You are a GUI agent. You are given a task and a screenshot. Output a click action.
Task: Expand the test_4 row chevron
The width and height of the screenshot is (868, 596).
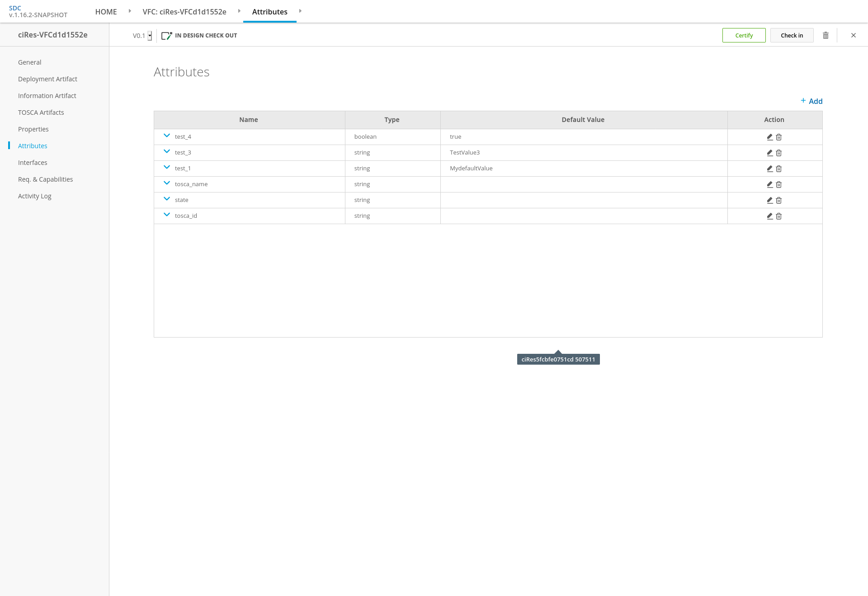click(x=167, y=136)
